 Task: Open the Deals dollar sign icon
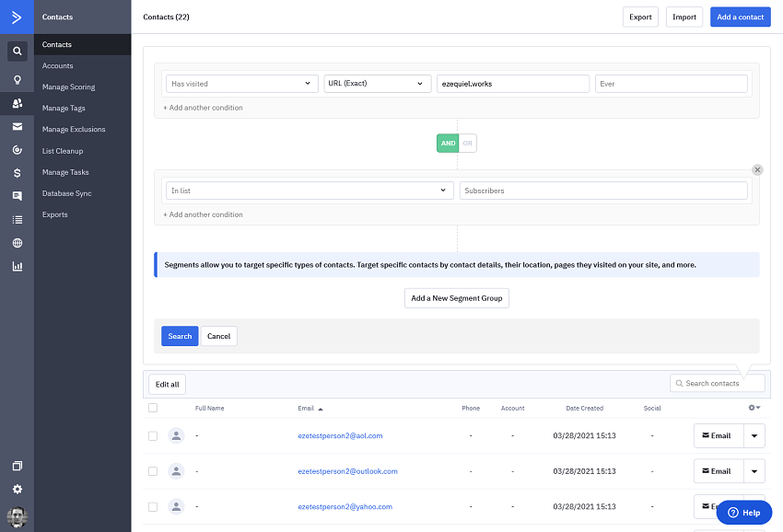tap(17, 173)
